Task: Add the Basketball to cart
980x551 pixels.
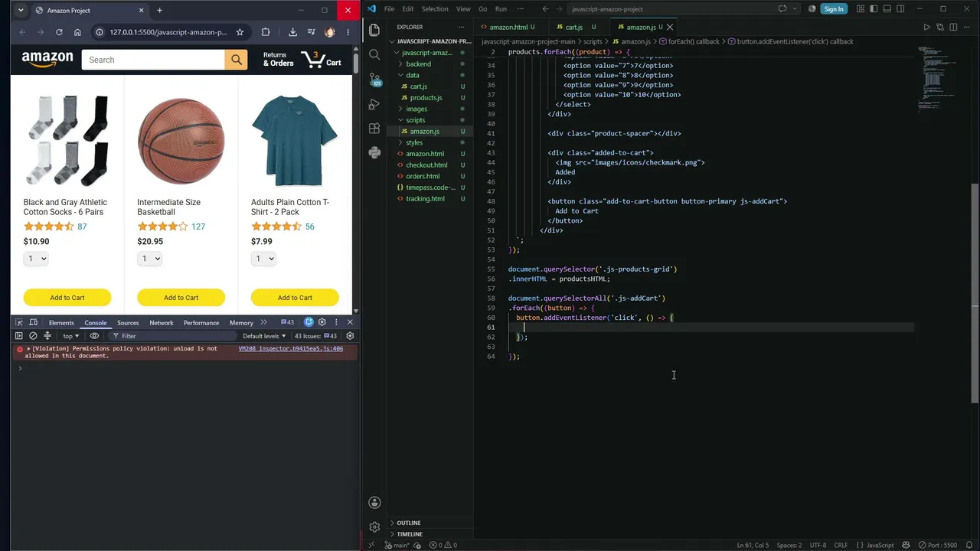Action: coord(181,298)
